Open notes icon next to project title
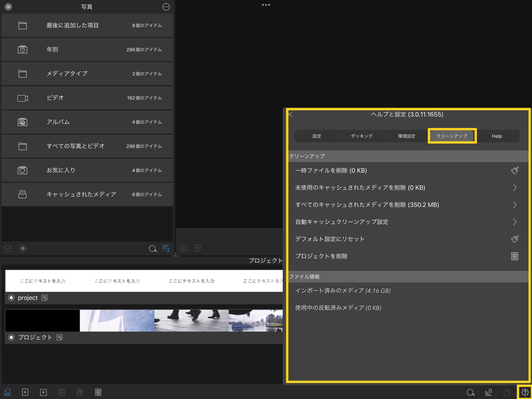Image resolution: width=532 pixels, height=399 pixels. (44, 298)
